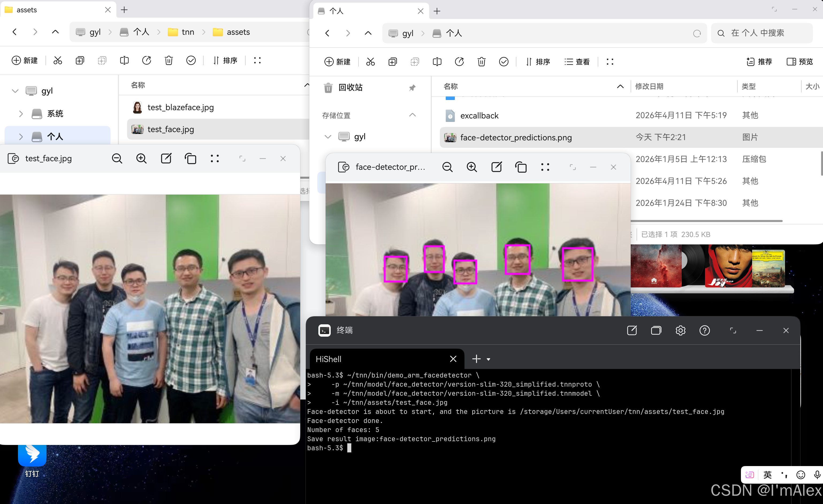Image resolution: width=823 pixels, height=504 pixels.
Task: Select the excallback file row
Action: point(631,116)
